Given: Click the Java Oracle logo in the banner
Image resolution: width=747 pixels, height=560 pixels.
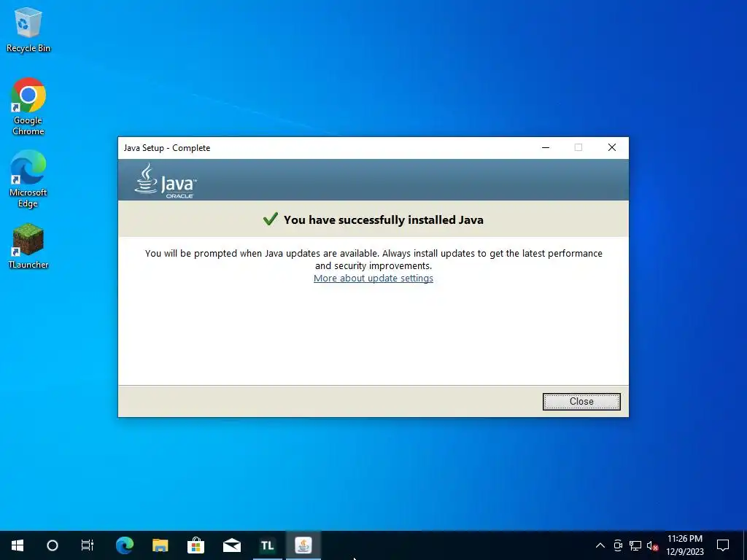Looking at the screenshot, I should coord(166,181).
